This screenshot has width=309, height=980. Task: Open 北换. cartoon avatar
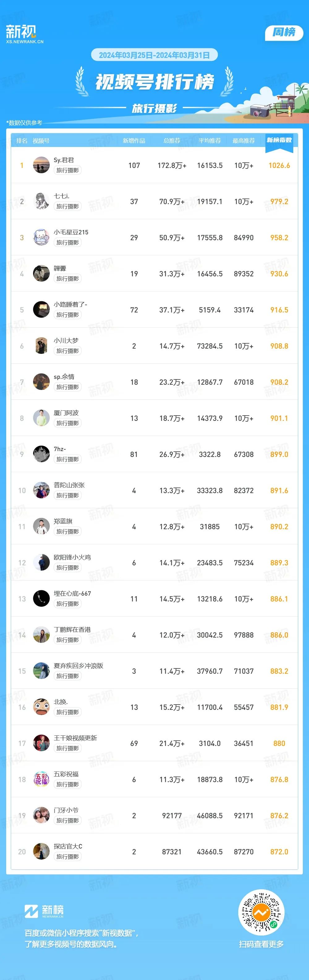(41, 707)
